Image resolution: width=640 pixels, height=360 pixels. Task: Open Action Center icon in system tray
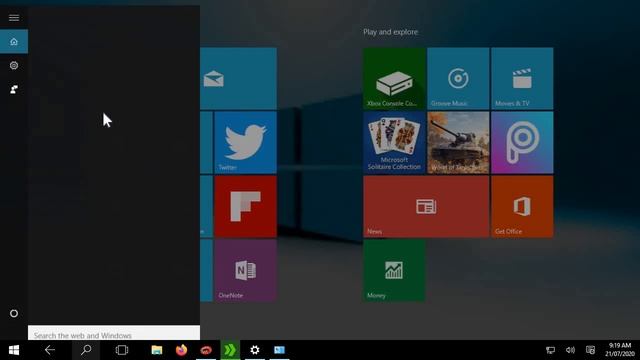pos(590,350)
